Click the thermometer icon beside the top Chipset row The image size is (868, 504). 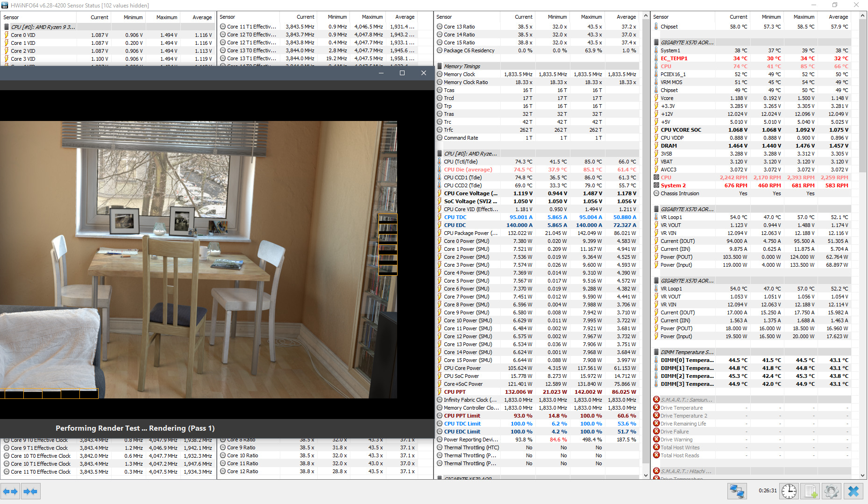[x=656, y=27]
